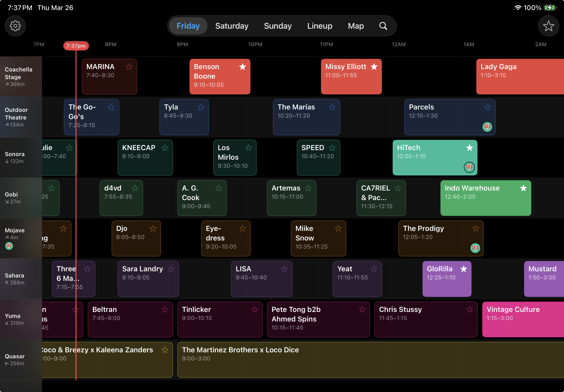Click the mushroom icon on The Prodigy set
Screen dimensions: 564x392
[x=475, y=248]
